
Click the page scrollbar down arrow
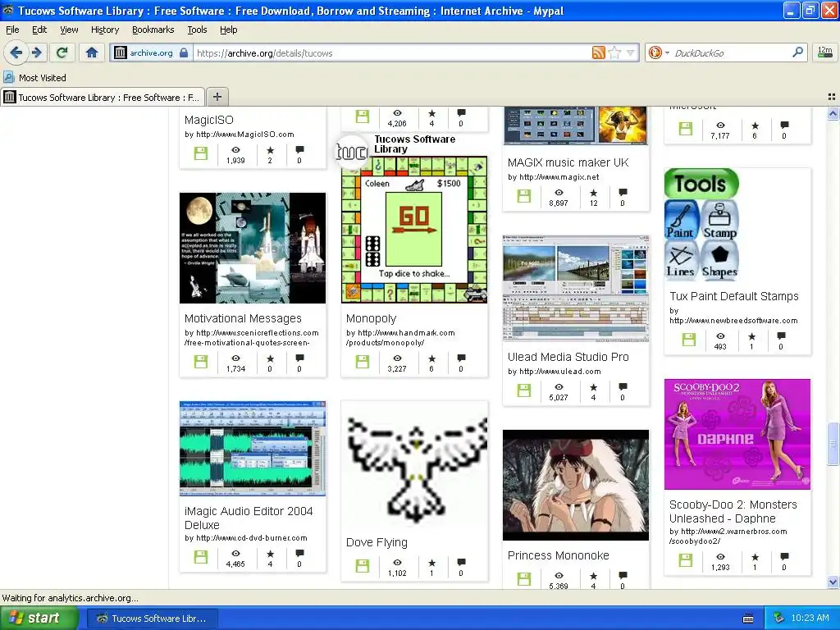coord(833,582)
